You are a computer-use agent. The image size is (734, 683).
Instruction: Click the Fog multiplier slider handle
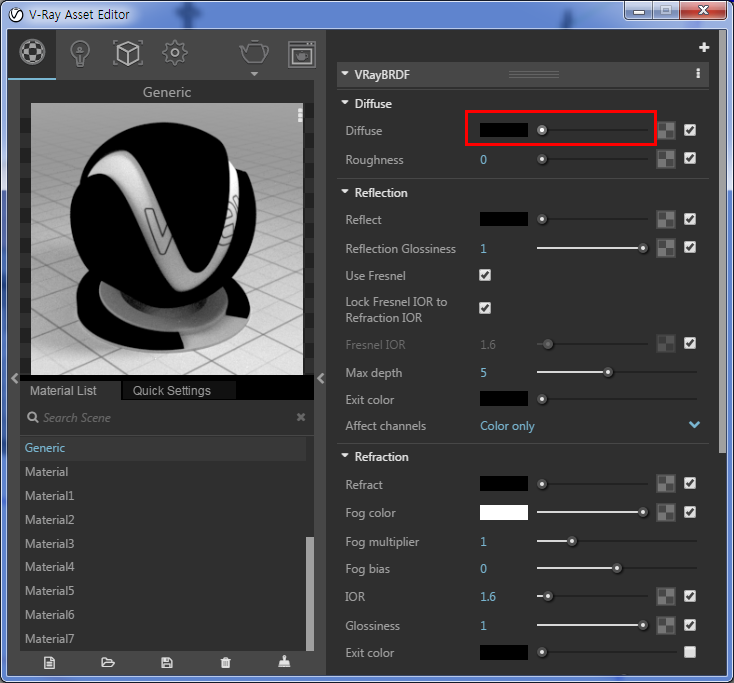572,542
